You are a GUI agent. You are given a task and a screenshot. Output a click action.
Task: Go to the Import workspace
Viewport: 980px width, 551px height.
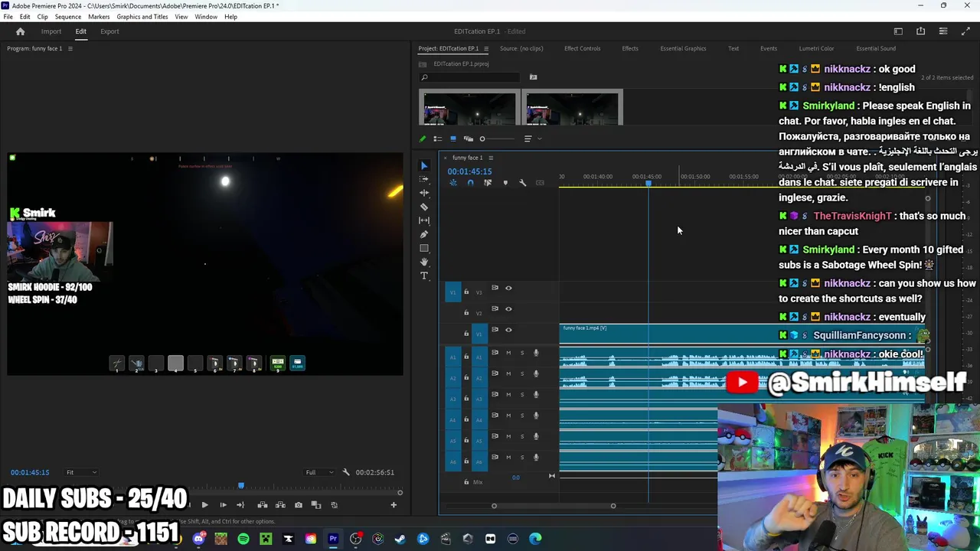(x=51, y=31)
